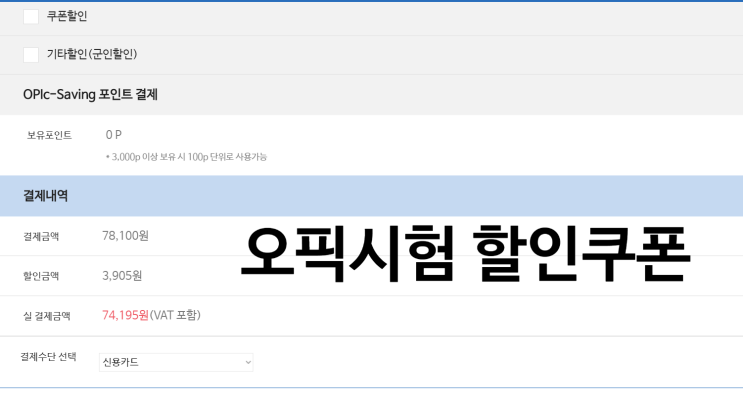Click the 78,100원 payment amount
The height and width of the screenshot is (398, 743).
126,235
